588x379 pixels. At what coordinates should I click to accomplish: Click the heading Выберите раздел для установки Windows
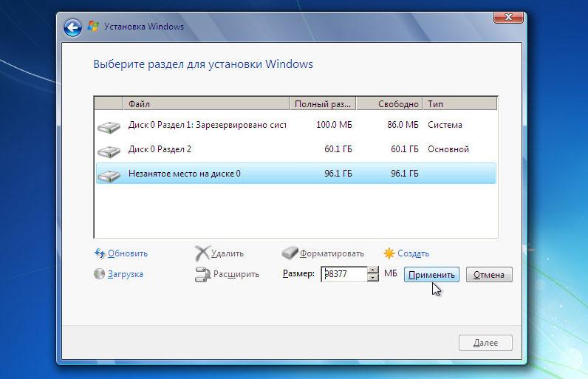[x=203, y=64]
